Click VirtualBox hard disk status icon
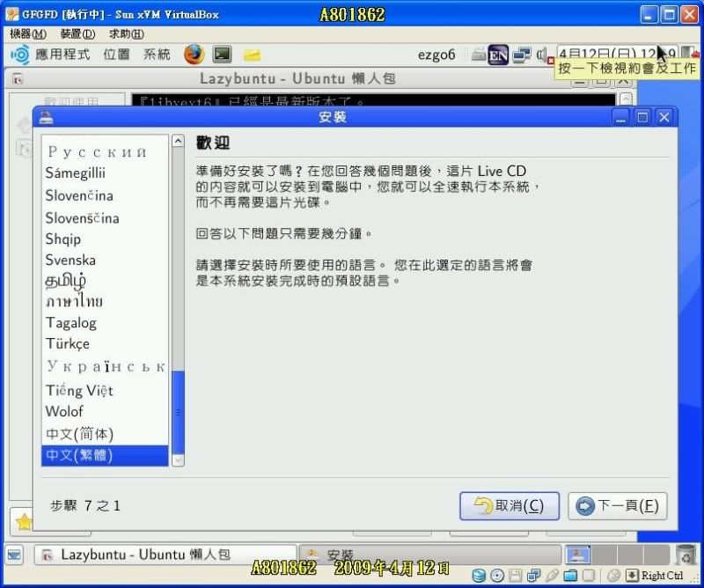 point(479,576)
